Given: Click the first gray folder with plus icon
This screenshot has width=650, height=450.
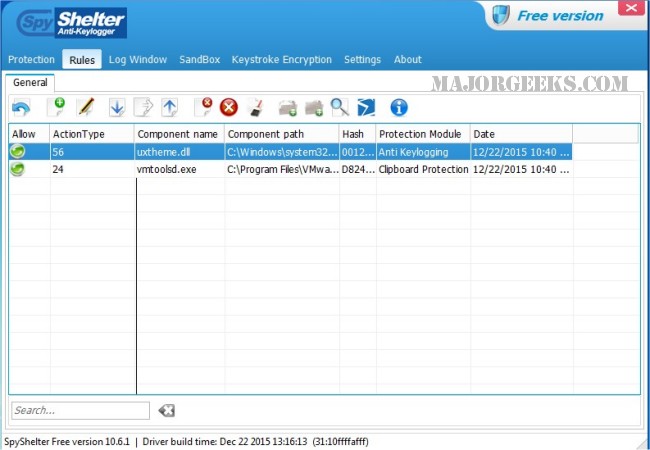Looking at the screenshot, I should (x=288, y=108).
